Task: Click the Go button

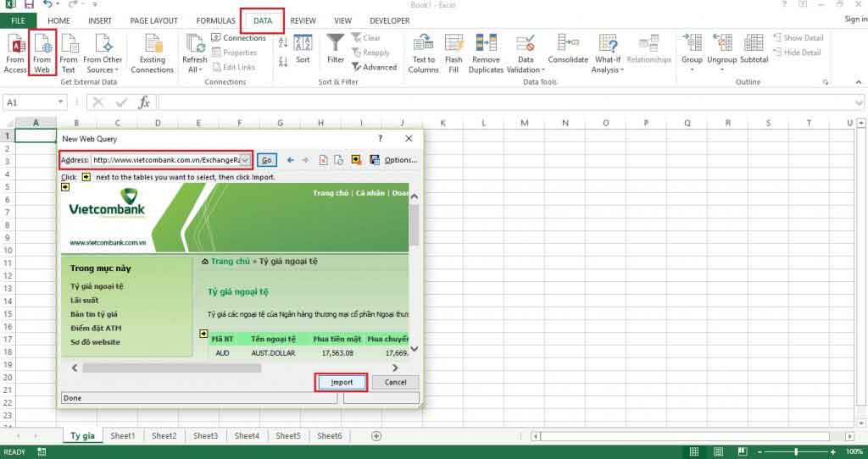Action: pyautogui.click(x=267, y=160)
